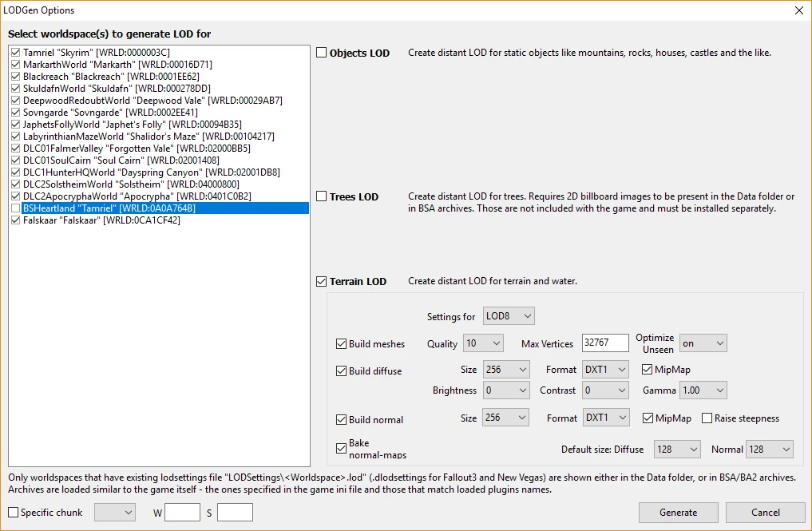The height and width of the screenshot is (531, 812).
Task: Check the BSHeartland "Tamriel" worldspace checkbox
Action: click(15, 208)
